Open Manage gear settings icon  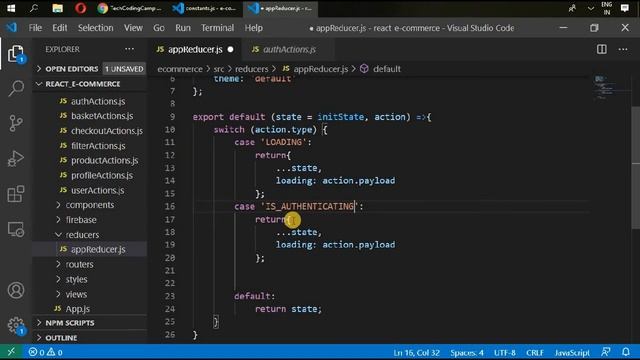(16, 325)
